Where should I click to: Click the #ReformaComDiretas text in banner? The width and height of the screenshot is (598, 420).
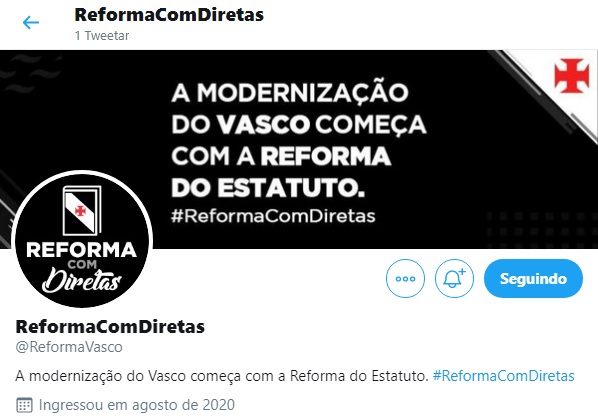click(273, 216)
